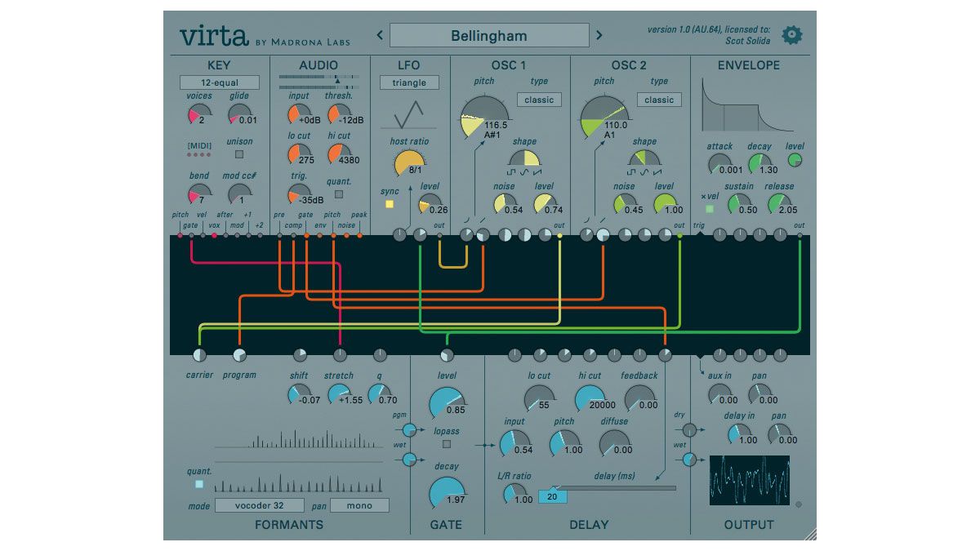Open the OSC 1 classic type dropdown

[537, 100]
